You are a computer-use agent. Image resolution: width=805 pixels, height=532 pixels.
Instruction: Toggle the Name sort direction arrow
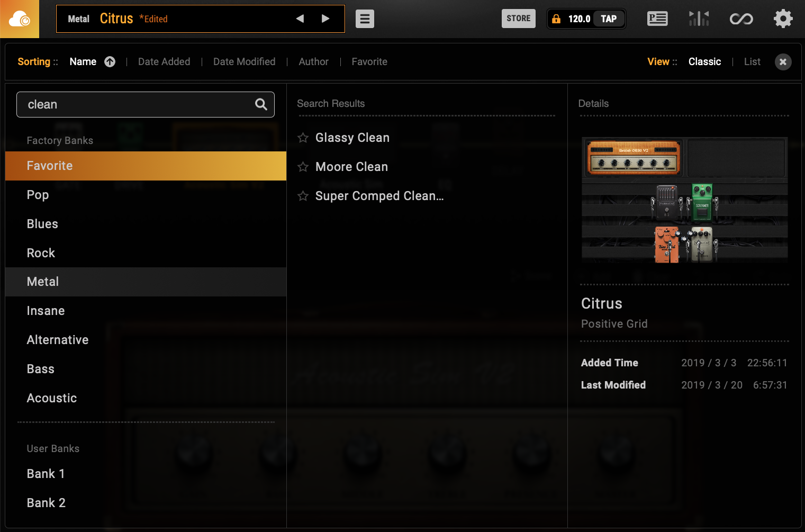[x=110, y=62]
